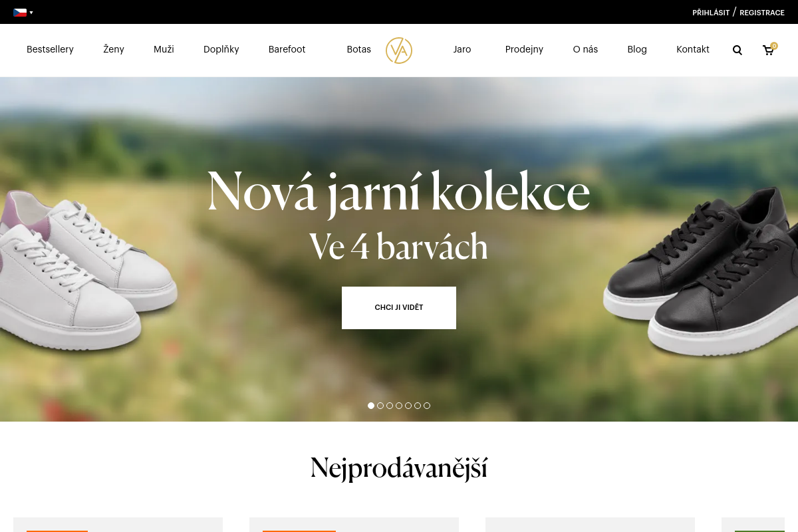The height and width of the screenshot is (532, 798).
Task: Open the shopping cart icon
Action: (769, 50)
